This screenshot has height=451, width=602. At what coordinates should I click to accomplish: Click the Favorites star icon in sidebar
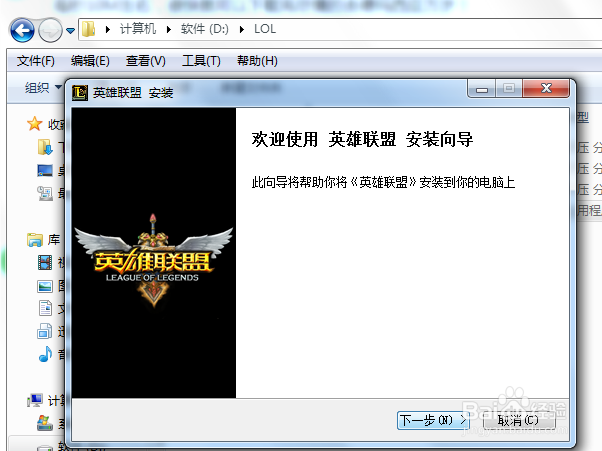tap(35, 124)
